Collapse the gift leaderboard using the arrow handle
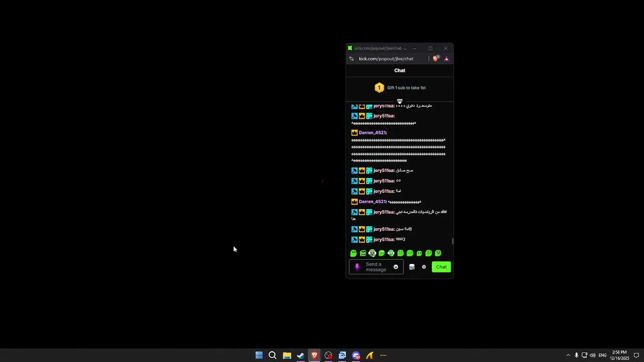 point(399,101)
